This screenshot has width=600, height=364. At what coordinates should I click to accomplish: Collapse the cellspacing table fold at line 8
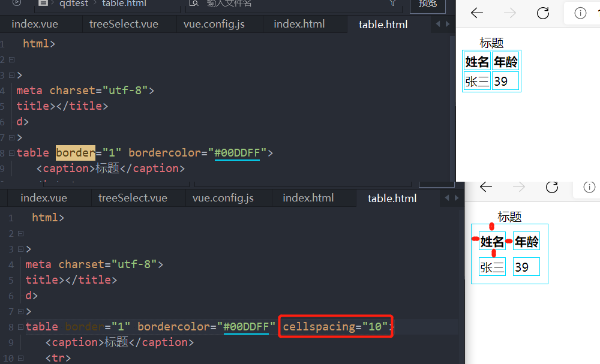pos(20,327)
